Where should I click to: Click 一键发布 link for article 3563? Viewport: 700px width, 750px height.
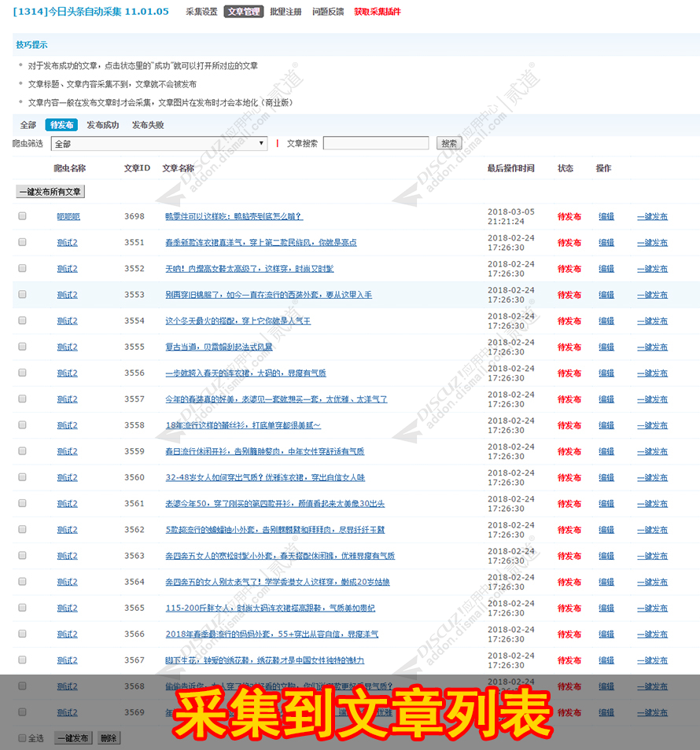[652, 556]
